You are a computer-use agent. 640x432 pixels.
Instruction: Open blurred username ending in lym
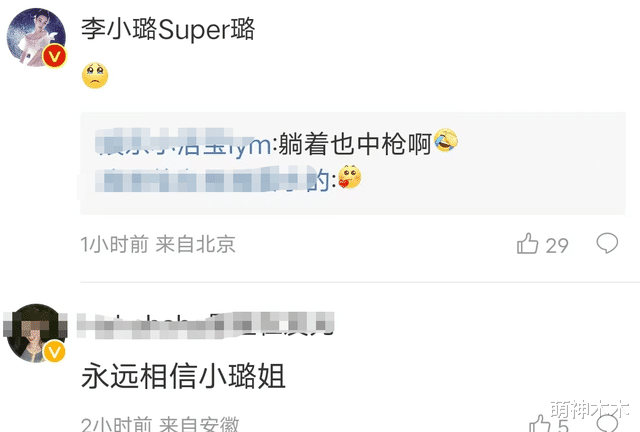point(183,143)
